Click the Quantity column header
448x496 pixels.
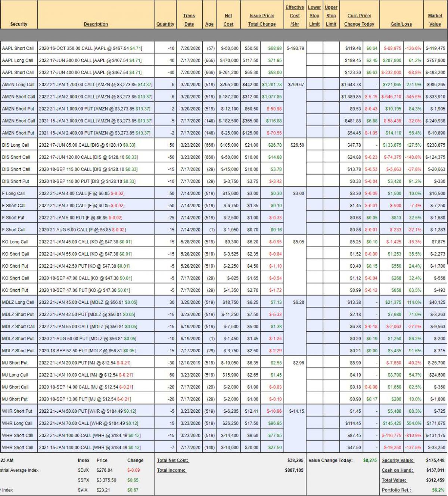[x=165, y=24]
